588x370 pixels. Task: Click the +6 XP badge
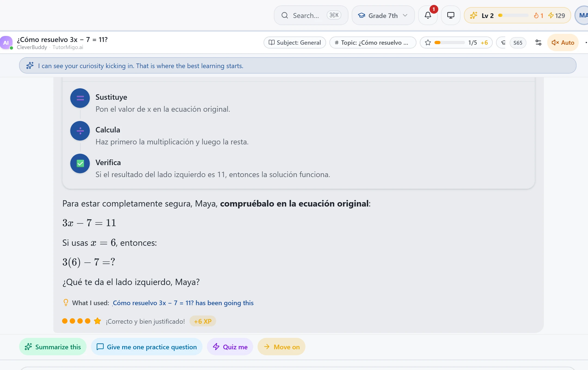(203, 321)
